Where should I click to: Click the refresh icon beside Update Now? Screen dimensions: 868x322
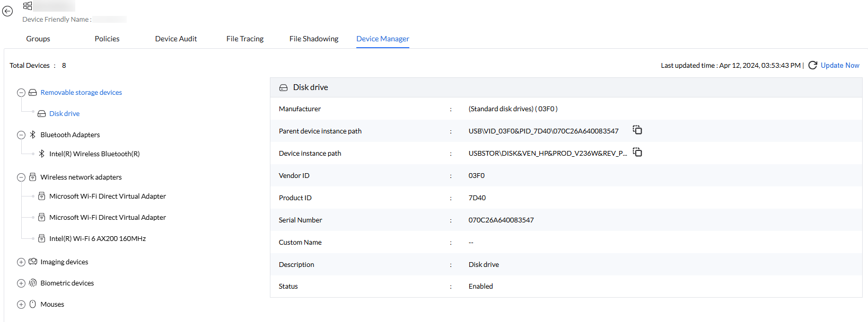click(x=812, y=65)
